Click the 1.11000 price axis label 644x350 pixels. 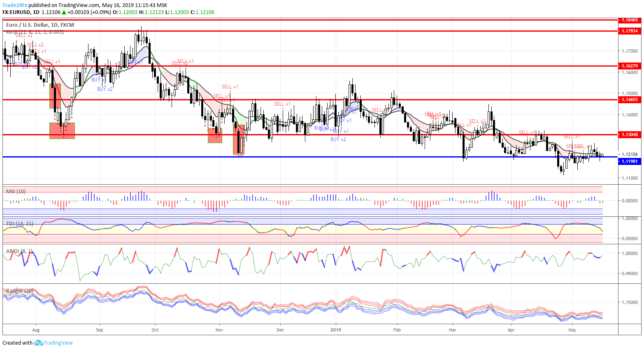[x=630, y=178]
